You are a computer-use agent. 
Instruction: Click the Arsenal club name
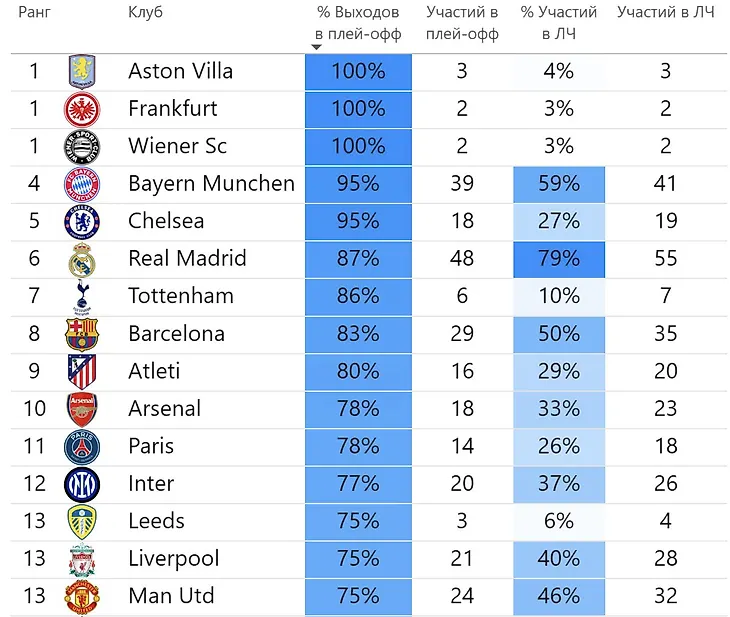(165, 408)
